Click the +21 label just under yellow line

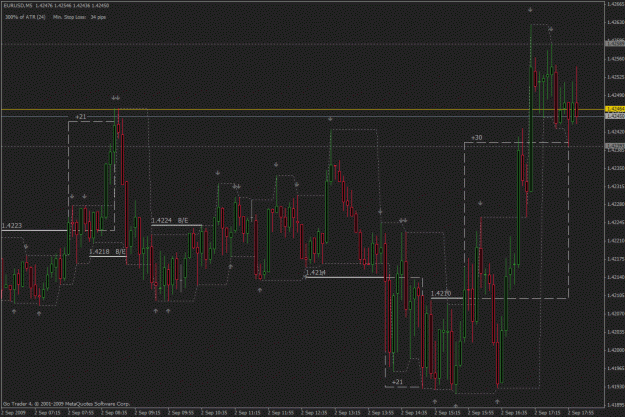tap(81, 116)
